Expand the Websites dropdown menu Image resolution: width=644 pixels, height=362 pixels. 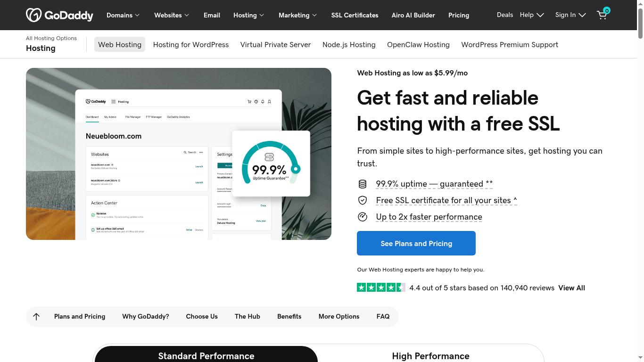point(172,15)
